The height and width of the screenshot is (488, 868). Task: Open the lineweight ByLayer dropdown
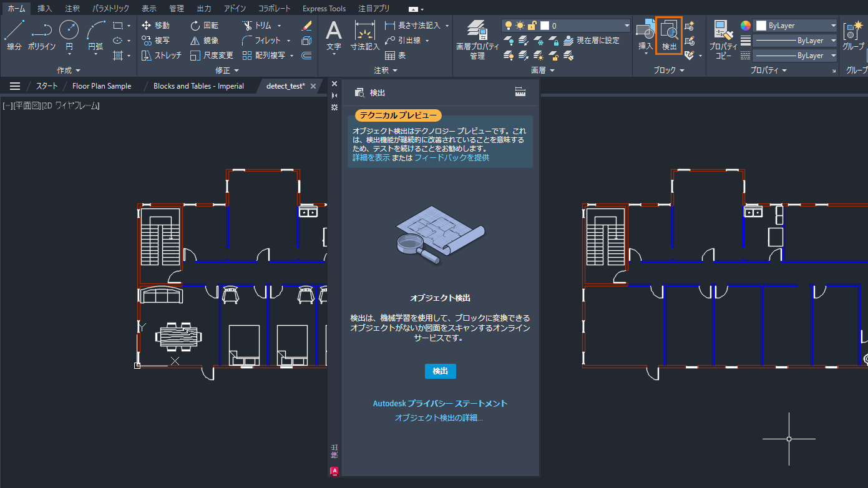(x=796, y=41)
